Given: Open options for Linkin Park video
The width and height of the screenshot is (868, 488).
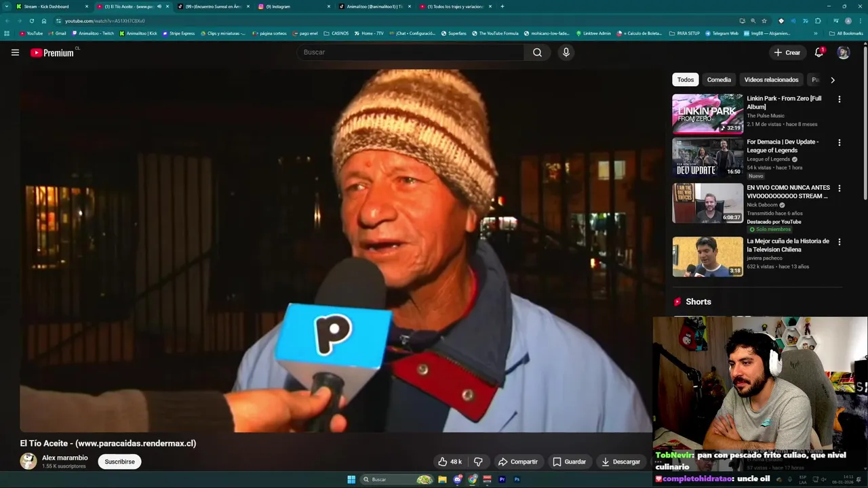Looking at the screenshot, I should pyautogui.click(x=840, y=99).
